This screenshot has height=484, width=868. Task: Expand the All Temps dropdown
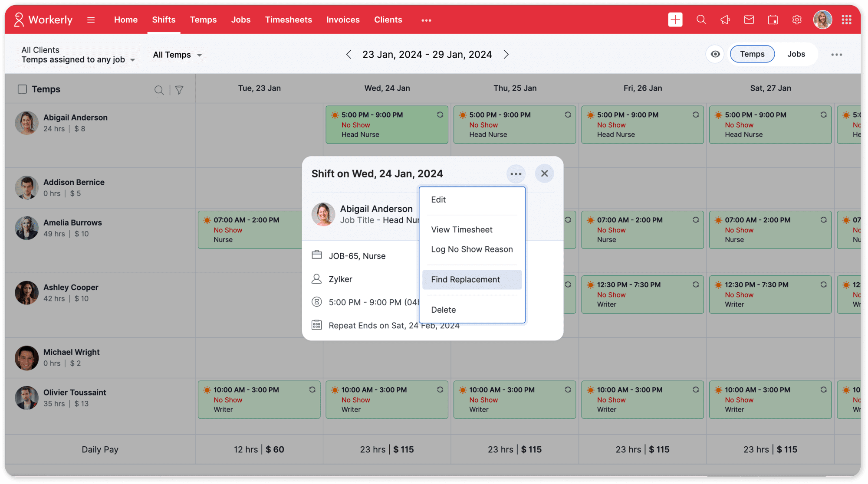[177, 55]
